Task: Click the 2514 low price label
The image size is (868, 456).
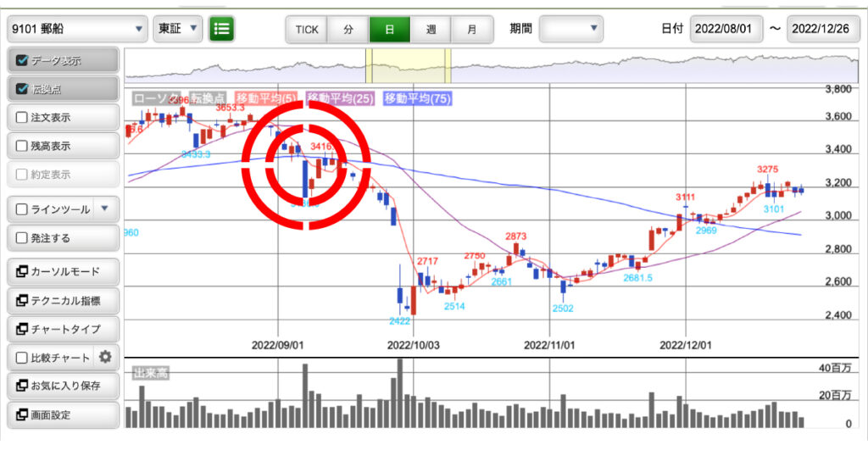Action: pyautogui.click(x=454, y=307)
